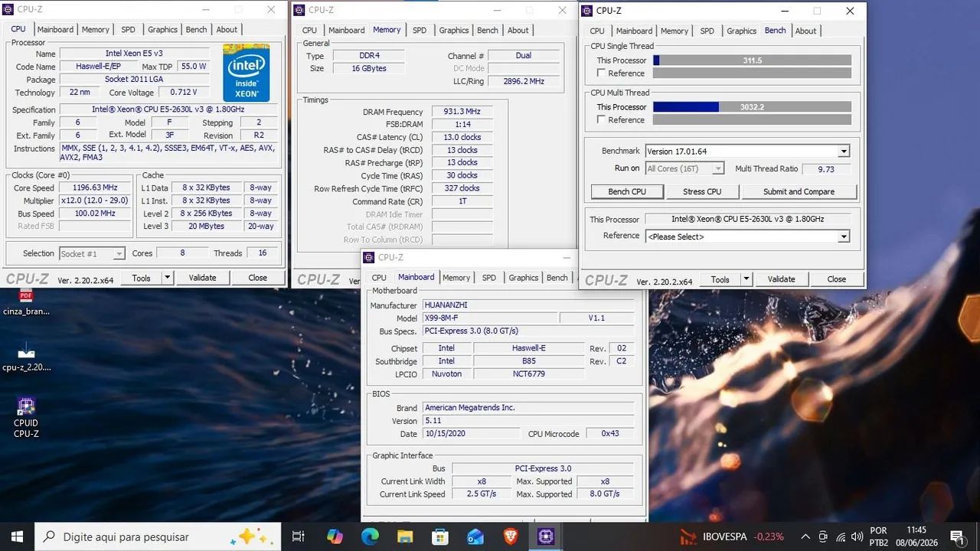The image size is (980, 551).
Task: Open Outlook from the taskbar
Action: pos(475,536)
